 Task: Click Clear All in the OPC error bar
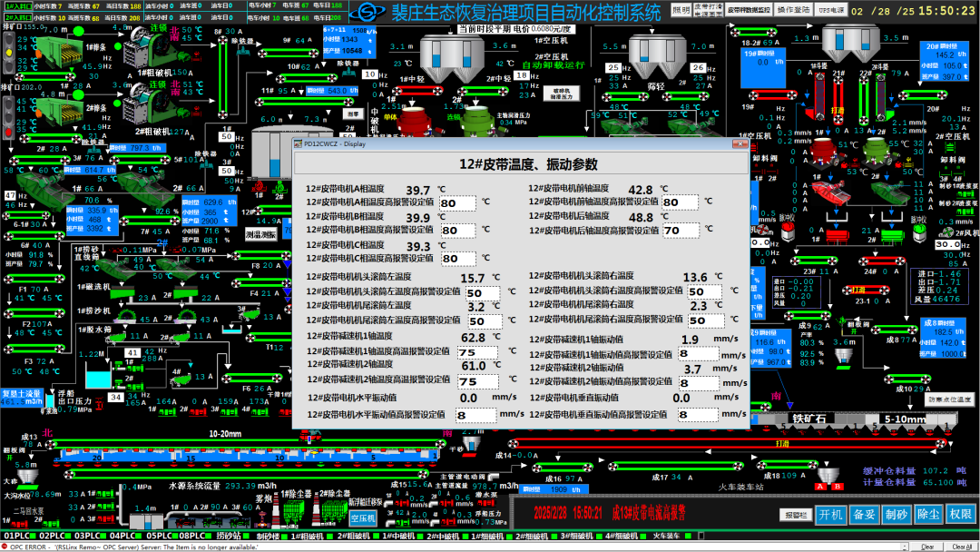point(962,547)
